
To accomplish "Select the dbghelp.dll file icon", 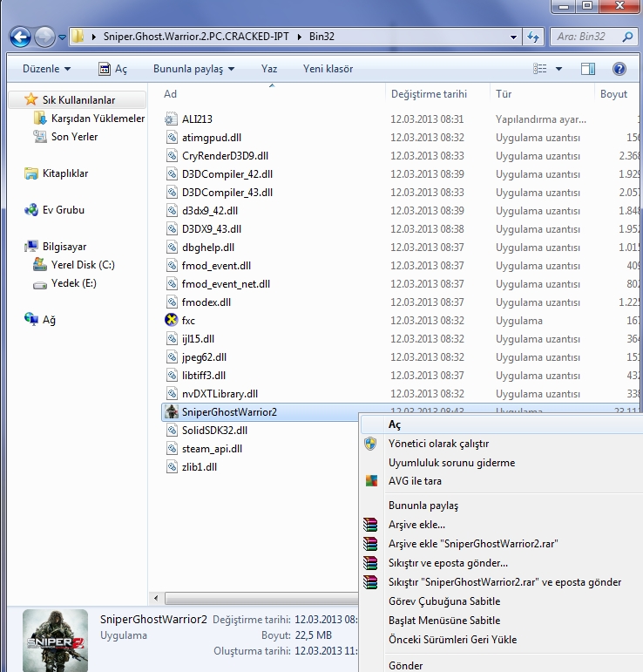I will pyautogui.click(x=172, y=248).
